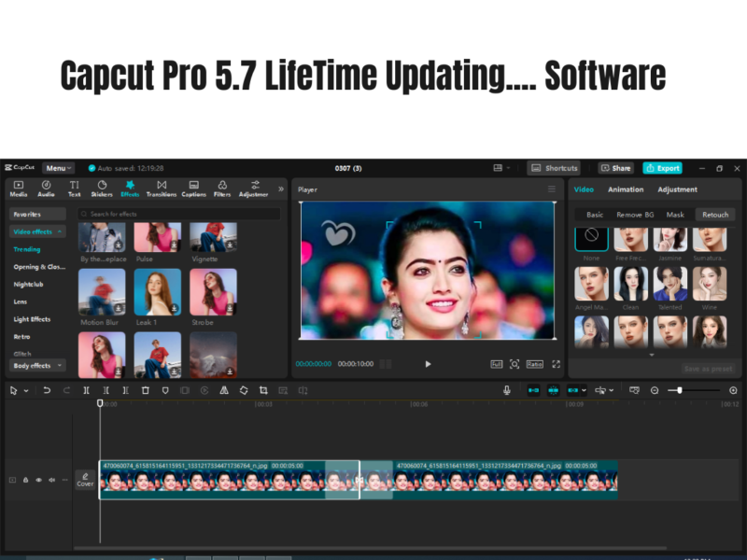Click the delete trash icon
This screenshot has width=747, height=560.
[x=146, y=390]
